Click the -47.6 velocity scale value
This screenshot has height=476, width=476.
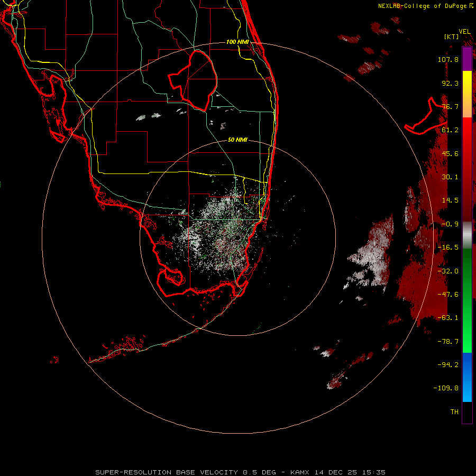tap(448, 295)
